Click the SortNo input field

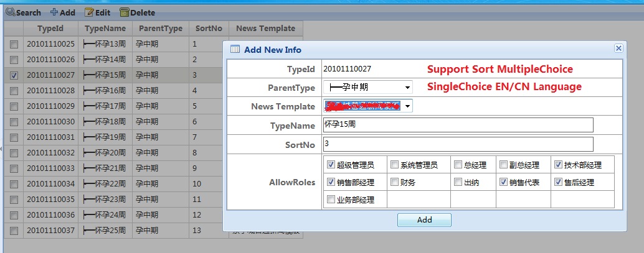(458, 144)
